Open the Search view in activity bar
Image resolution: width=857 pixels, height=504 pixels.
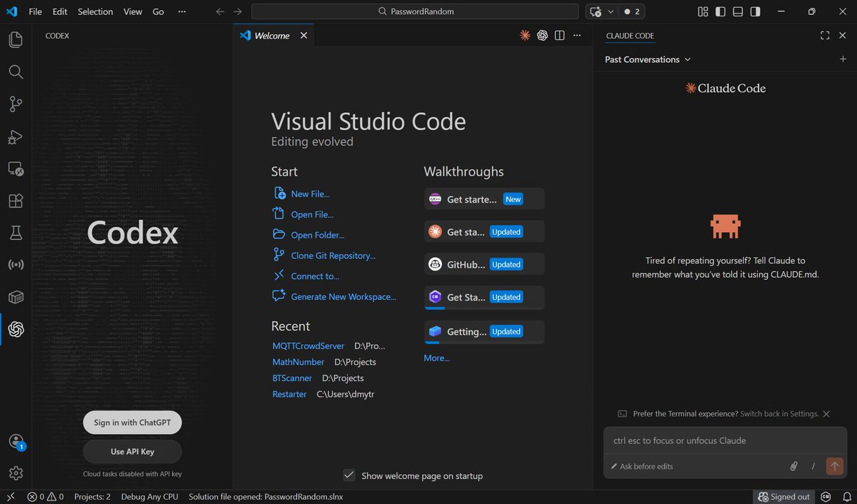(x=16, y=71)
